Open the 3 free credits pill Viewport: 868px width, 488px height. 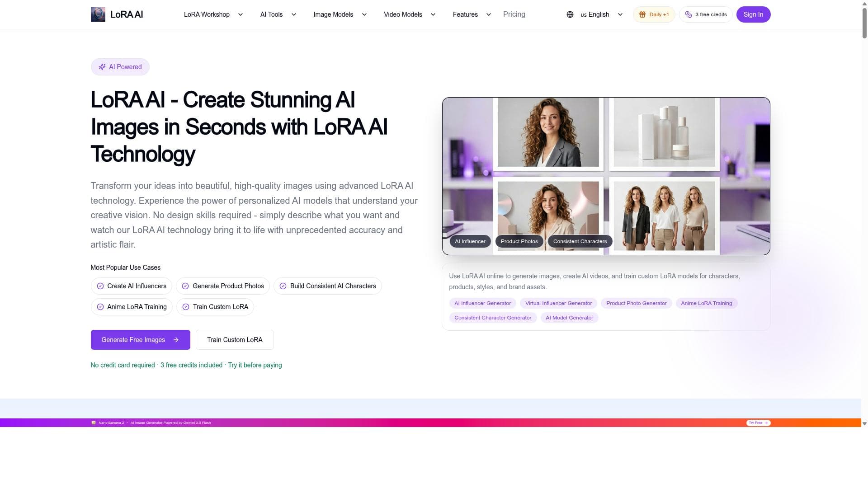(706, 14)
